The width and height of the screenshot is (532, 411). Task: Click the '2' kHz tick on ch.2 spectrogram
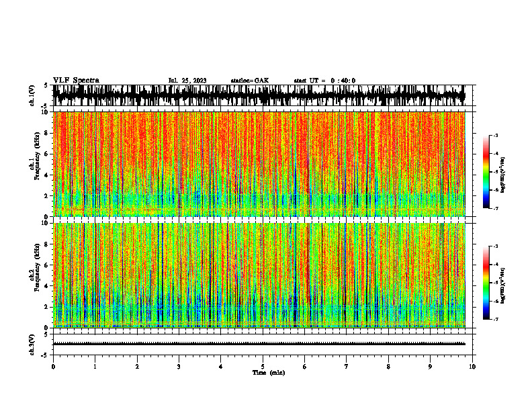[47, 307]
